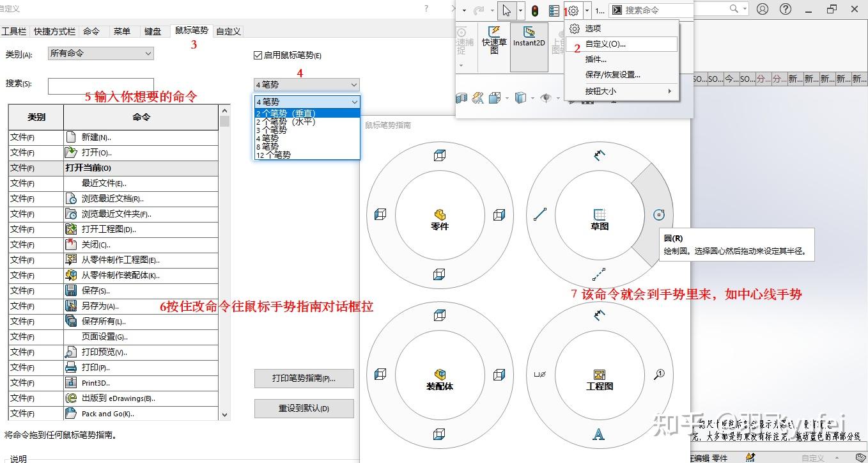Click the 零件 gesture guide center icon
This screenshot has width=868, height=463.
coord(440,214)
